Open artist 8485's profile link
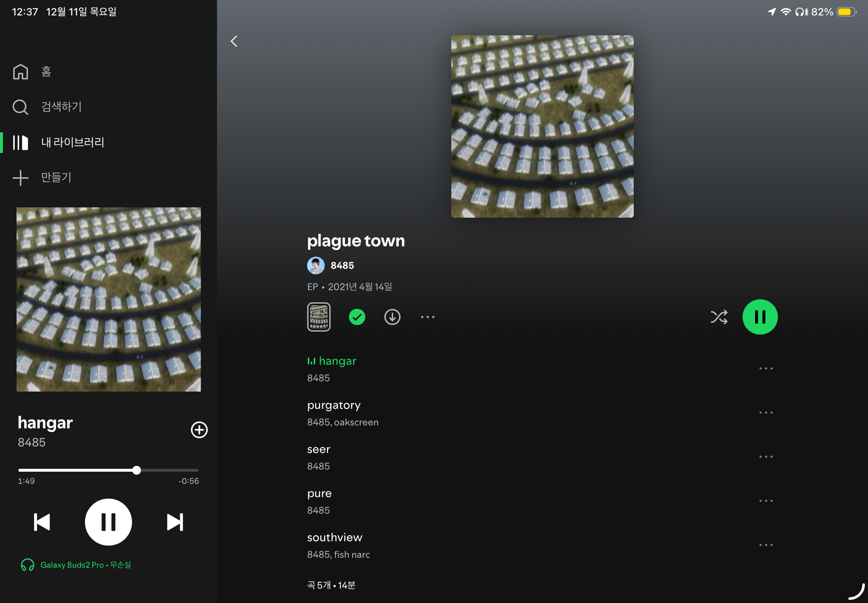This screenshot has height=603, width=868. pos(342,265)
